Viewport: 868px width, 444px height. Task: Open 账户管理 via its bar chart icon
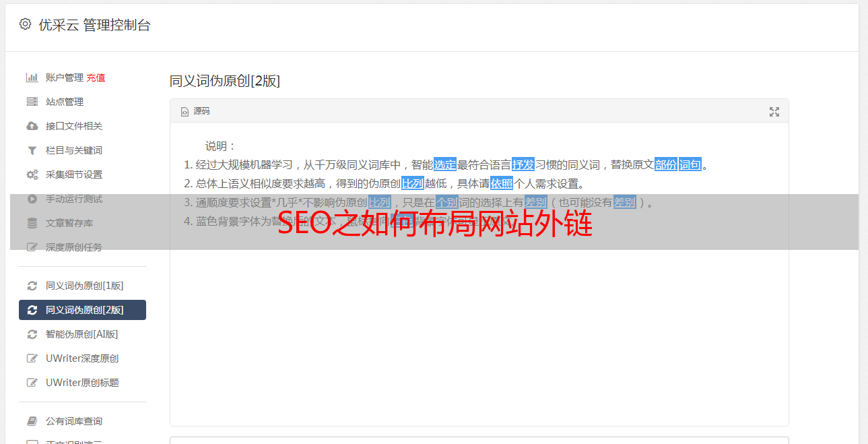32,77
